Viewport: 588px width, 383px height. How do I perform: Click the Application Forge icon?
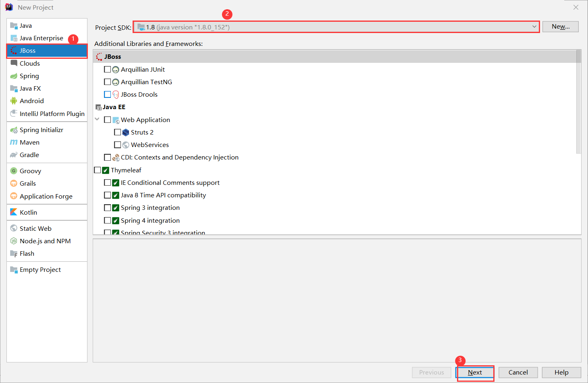[x=14, y=196]
